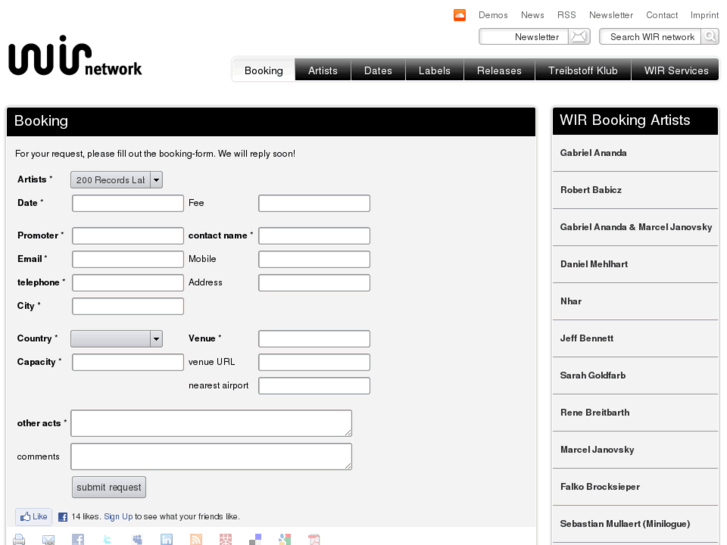Click the newsletter envelope icon
The height and width of the screenshot is (545, 727).
pos(579,37)
